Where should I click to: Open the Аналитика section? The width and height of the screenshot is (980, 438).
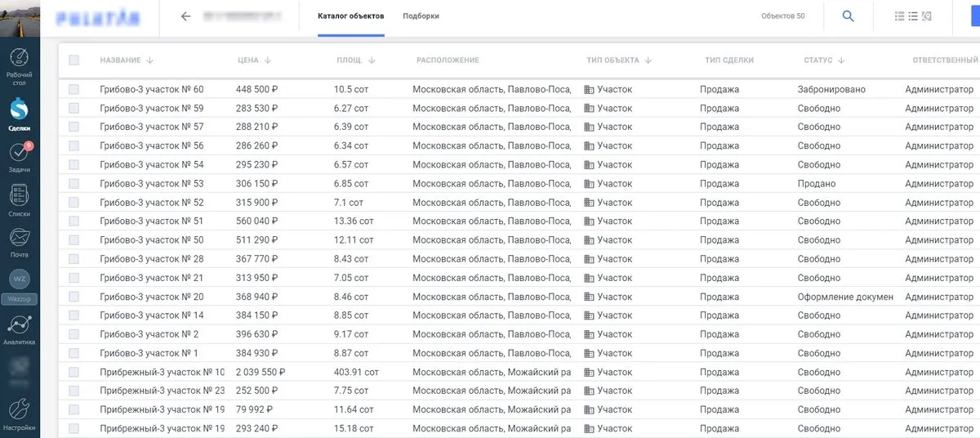coord(19,328)
